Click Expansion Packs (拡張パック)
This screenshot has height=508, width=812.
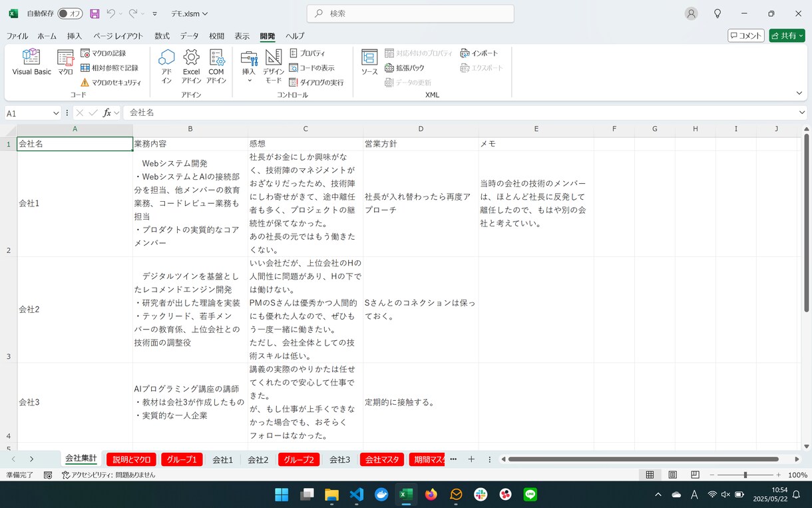405,68
